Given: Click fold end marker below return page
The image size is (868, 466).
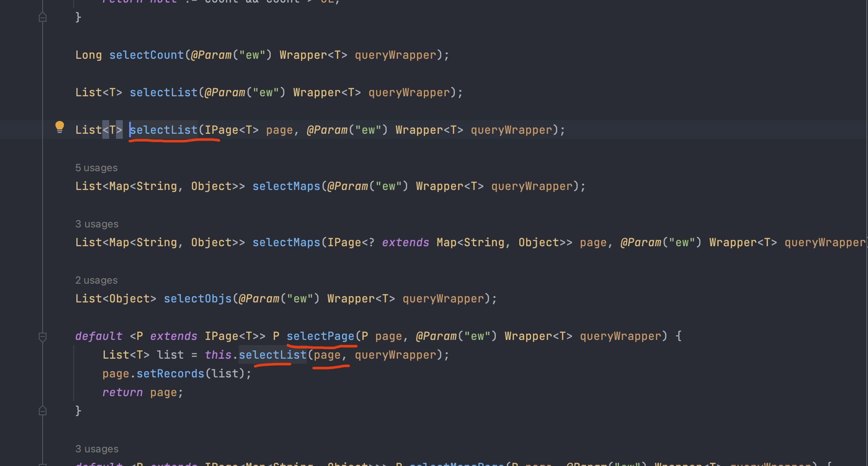Looking at the screenshot, I should [43, 411].
